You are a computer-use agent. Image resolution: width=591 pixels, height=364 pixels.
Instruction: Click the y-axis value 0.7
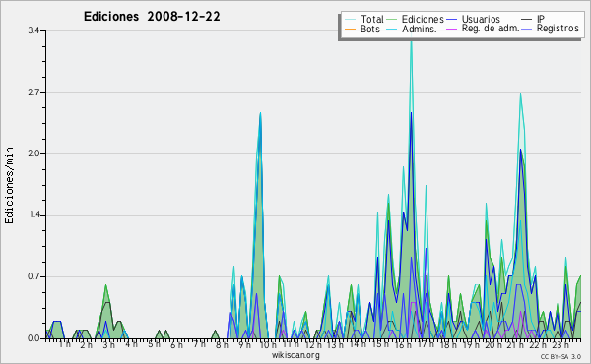(x=33, y=276)
